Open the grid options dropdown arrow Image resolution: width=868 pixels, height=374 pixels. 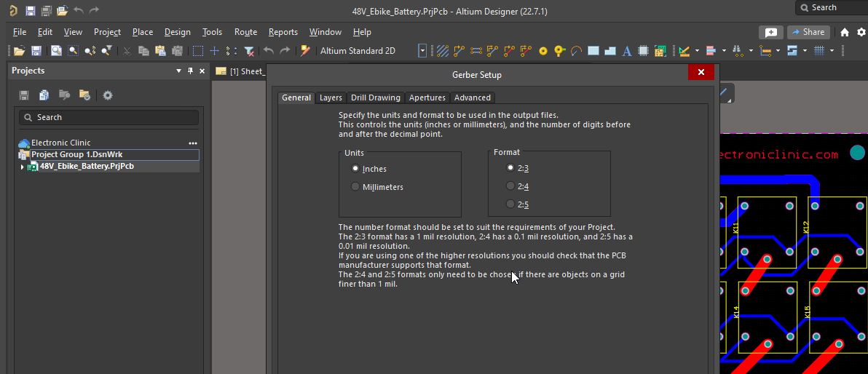(x=832, y=51)
